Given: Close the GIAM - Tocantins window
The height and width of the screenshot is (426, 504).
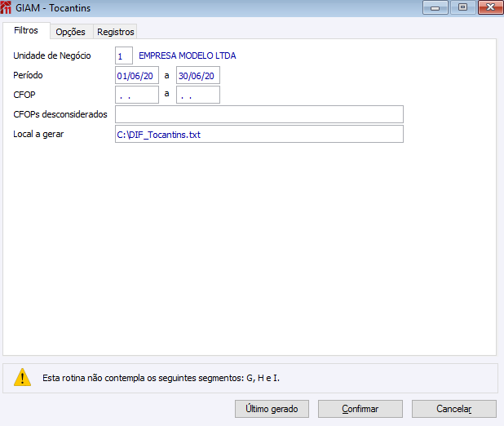Looking at the screenshot, I should pos(490,7).
